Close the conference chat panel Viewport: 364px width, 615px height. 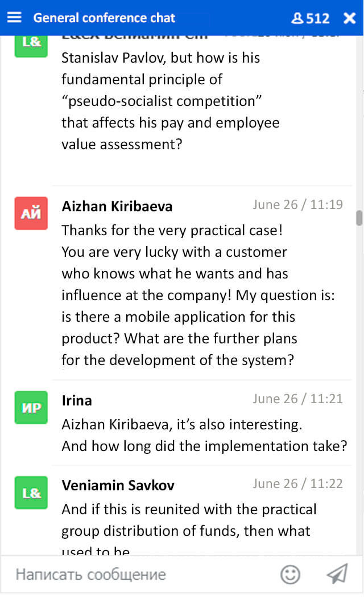pyautogui.click(x=349, y=18)
